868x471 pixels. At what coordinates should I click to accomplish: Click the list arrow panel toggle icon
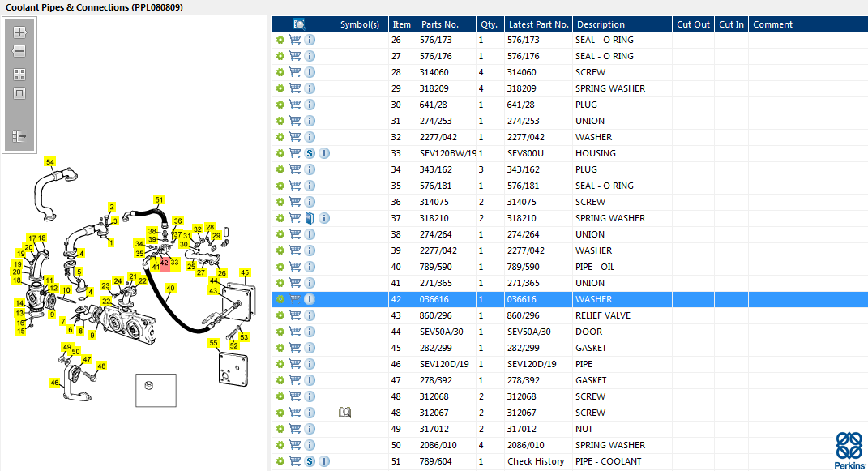19,135
